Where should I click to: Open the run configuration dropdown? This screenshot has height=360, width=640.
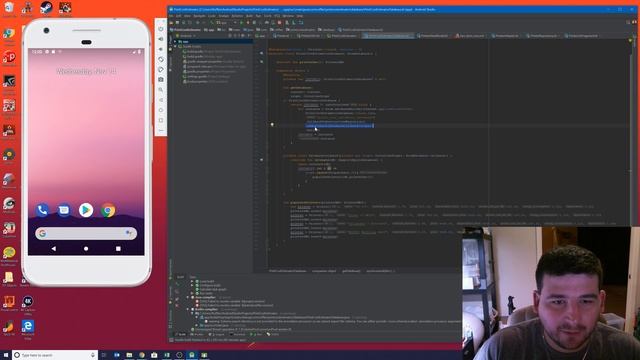coord(226,22)
